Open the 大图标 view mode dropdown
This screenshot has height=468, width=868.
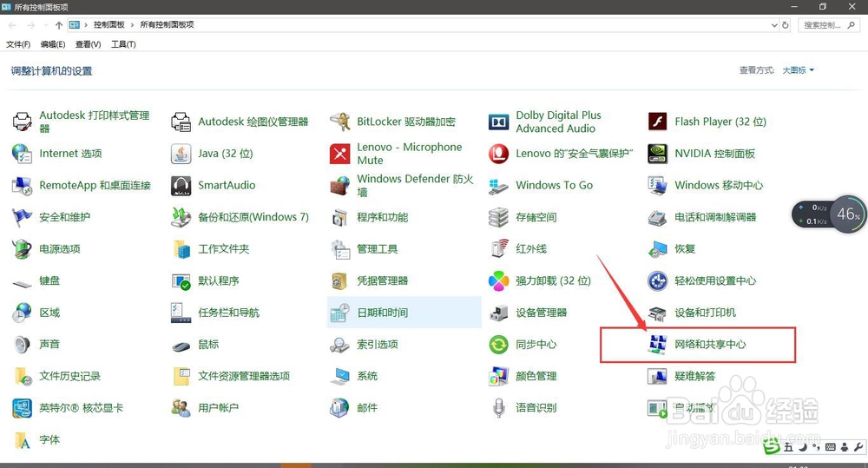pyautogui.click(x=799, y=70)
